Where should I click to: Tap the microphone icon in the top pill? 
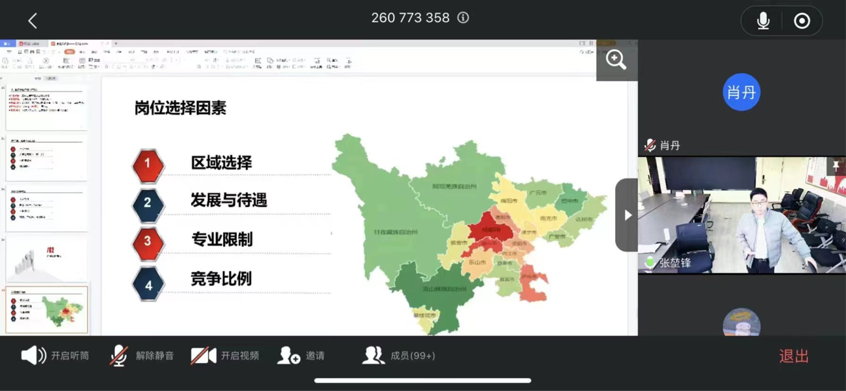[763, 21]
